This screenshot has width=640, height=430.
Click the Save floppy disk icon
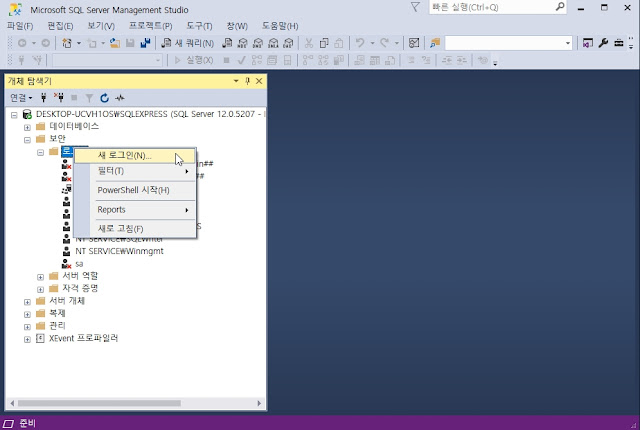130,43
